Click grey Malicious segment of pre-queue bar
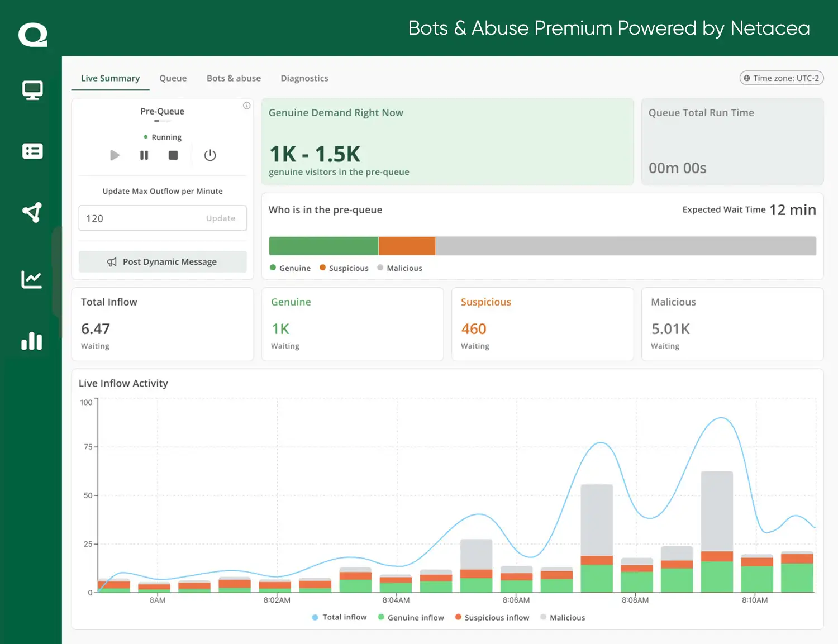838x644 pixels. click(x=626, y=246)
